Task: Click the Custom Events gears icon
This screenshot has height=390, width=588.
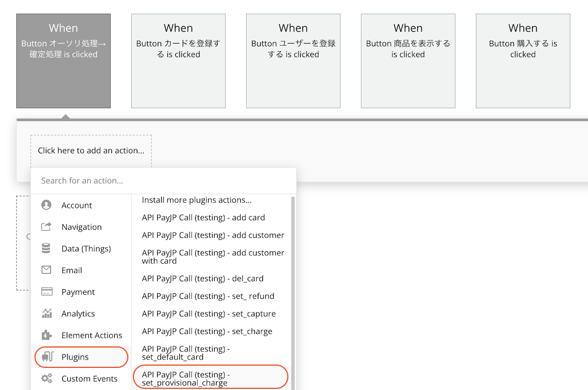Action: tap(46, 378)
